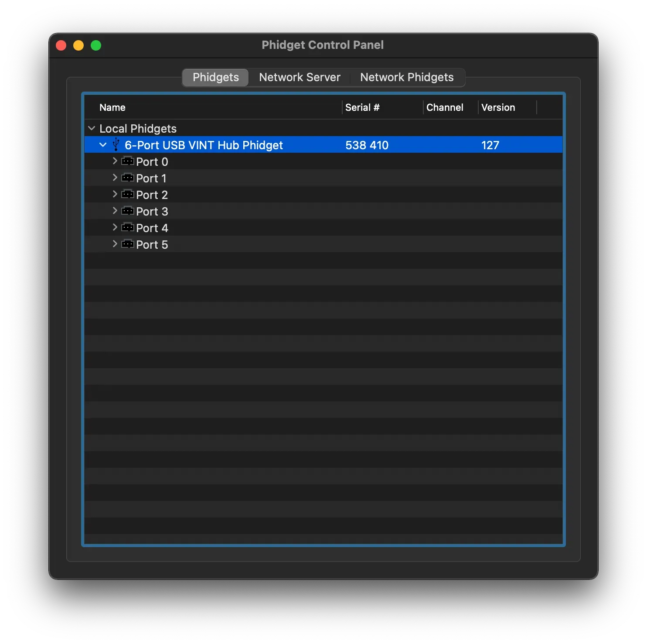647x644 pixels.
Task: Select the Port 3 label
Action: click(152, 212)
